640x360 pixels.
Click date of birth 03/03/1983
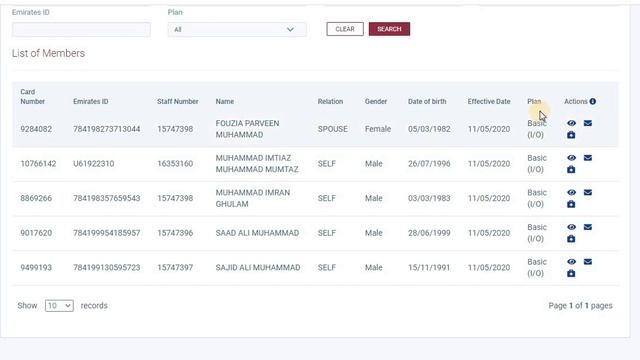coord(429,198)
